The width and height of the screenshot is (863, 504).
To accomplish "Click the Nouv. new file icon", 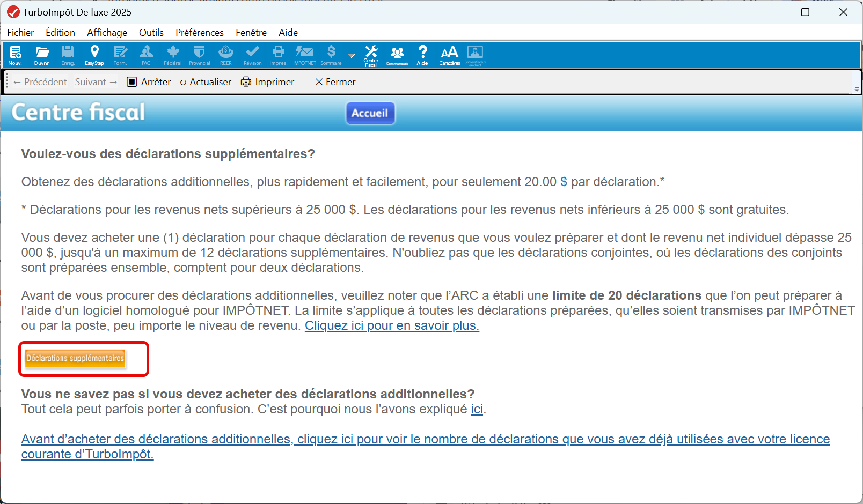I will pos(15,55).
